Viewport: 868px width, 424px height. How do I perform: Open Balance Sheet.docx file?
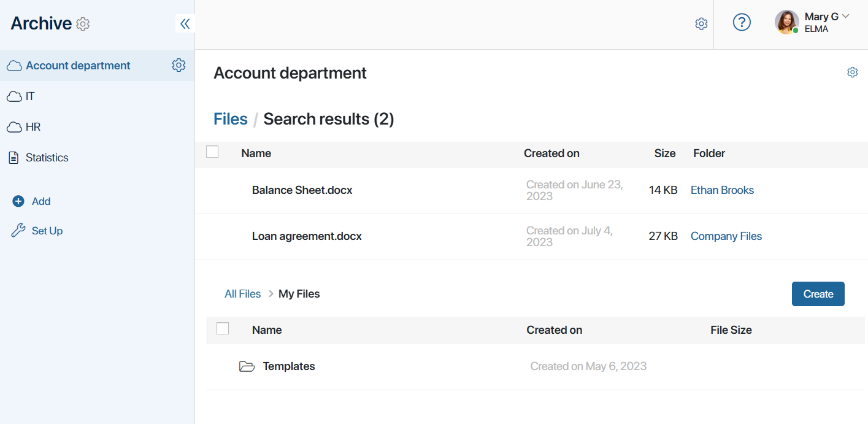coord(302,190)
